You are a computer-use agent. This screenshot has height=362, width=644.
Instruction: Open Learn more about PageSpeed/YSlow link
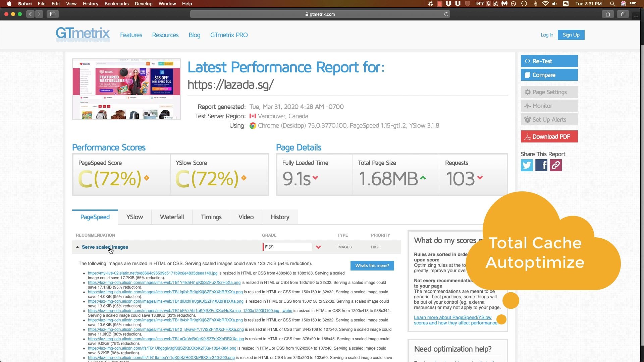(x=456, y=320)
